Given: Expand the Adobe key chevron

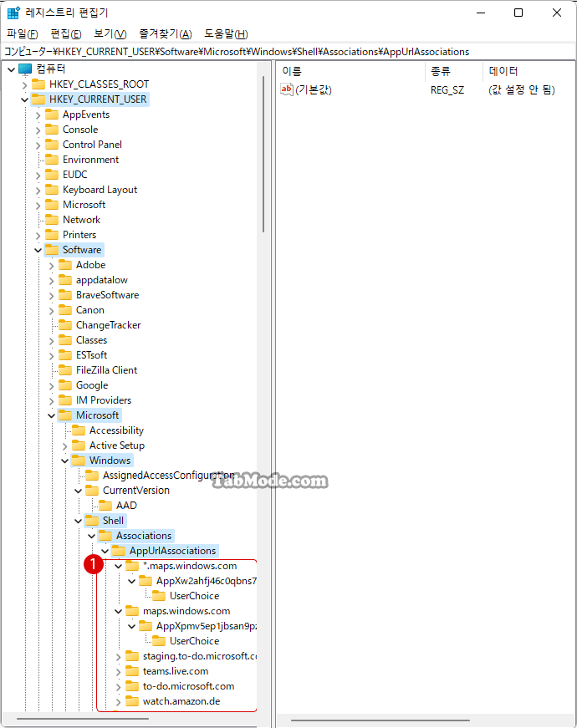Looking at the screenshot, I should pyautogui.click(x=52, y=266).
